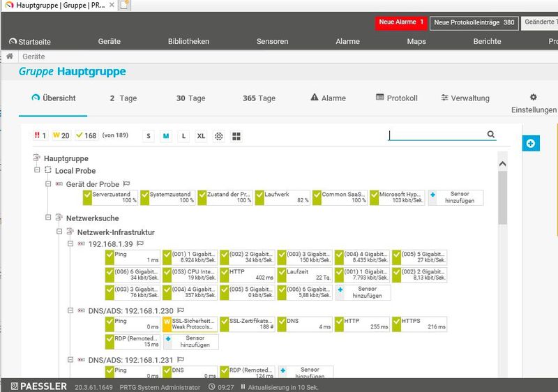The width and height of the screenshot is (558, 392).
Task: Filter by the green OK count 168
Action: [x=86, y=135]
